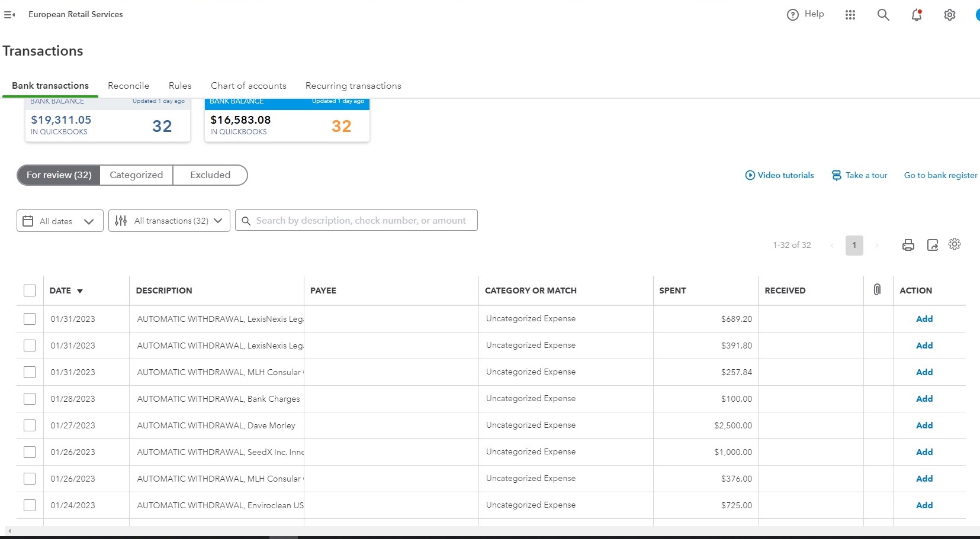Open table settings gear icon

point(955,244)
